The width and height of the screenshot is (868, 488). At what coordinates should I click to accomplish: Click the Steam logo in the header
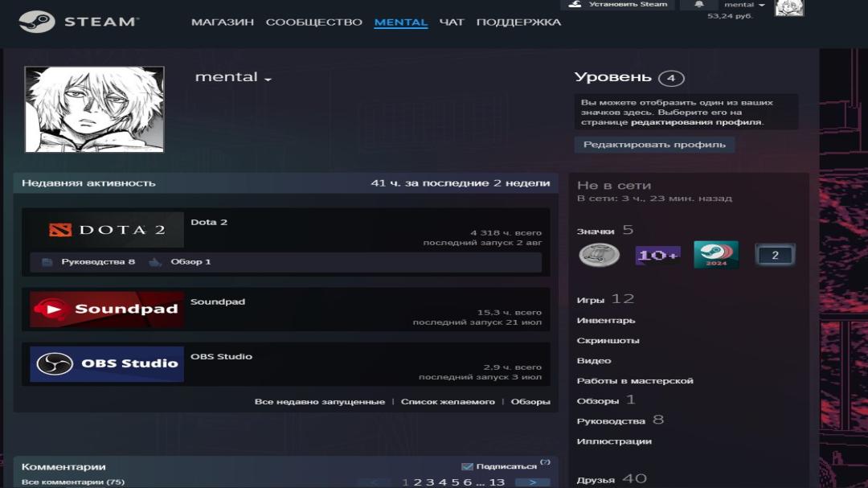[78, 22]
